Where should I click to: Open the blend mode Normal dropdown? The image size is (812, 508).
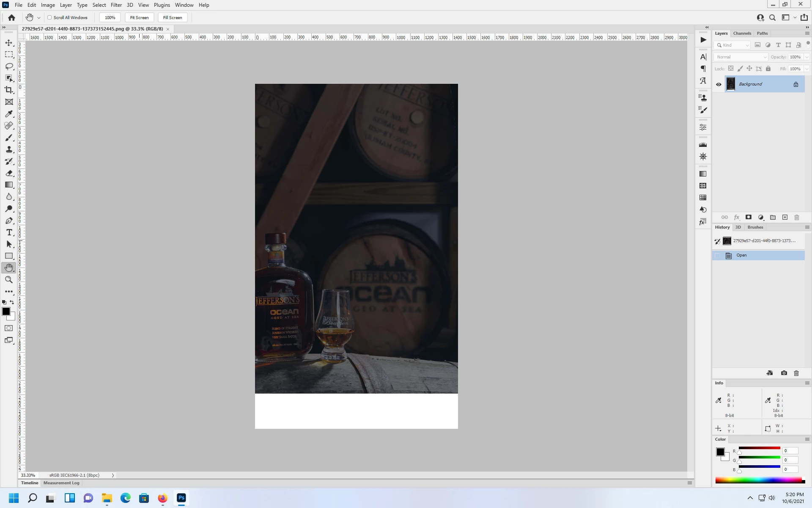pyautogui.click(x=741, y=57)
